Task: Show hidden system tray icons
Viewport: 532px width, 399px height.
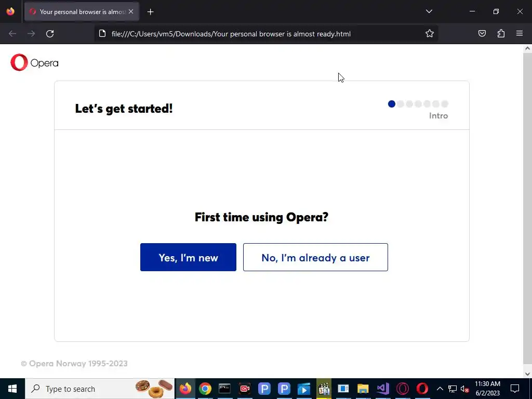Action: [x=440, y=389]
